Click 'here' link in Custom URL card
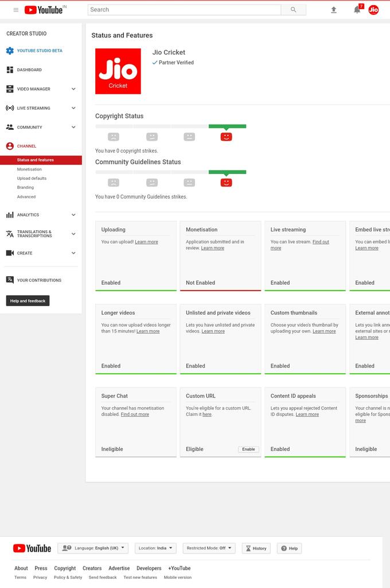Image resolution: width=390 pixels, height=588 pixels. click(x=207, y=415)
